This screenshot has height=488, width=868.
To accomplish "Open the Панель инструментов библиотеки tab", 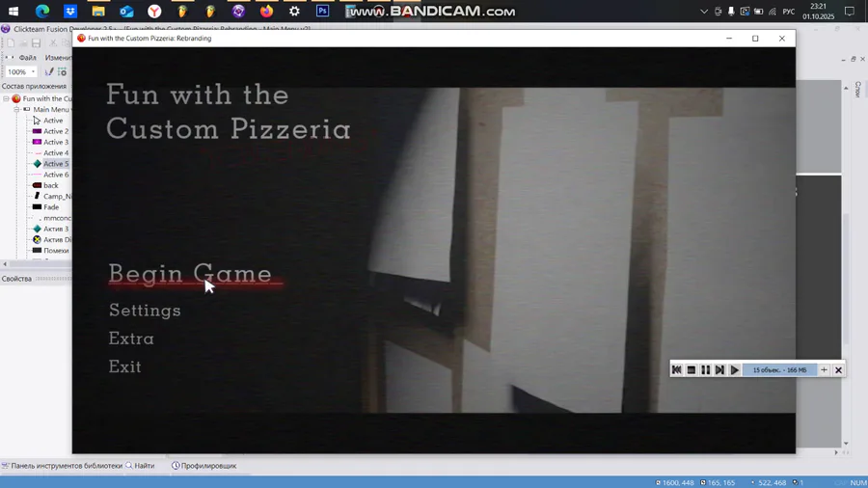I will click(62, 466).
